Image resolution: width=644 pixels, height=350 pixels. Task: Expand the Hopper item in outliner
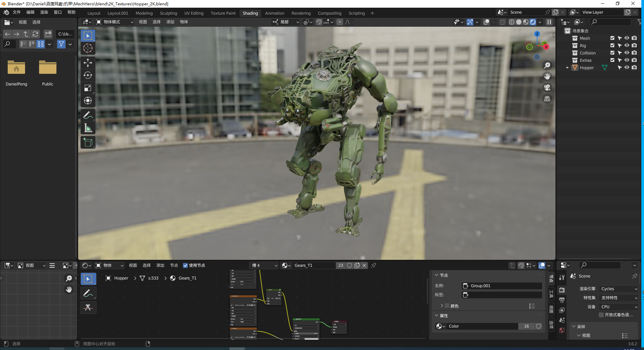[567, 67]
